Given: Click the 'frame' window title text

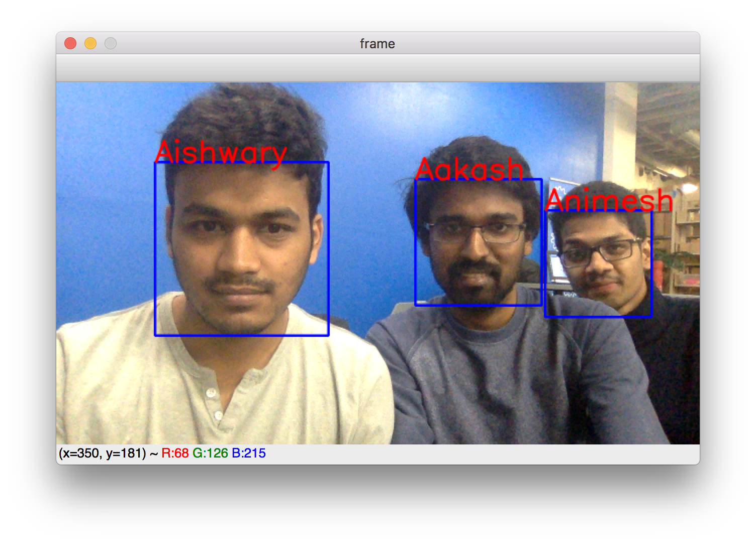Looking at the screenshot, I should tap(377, 44).
